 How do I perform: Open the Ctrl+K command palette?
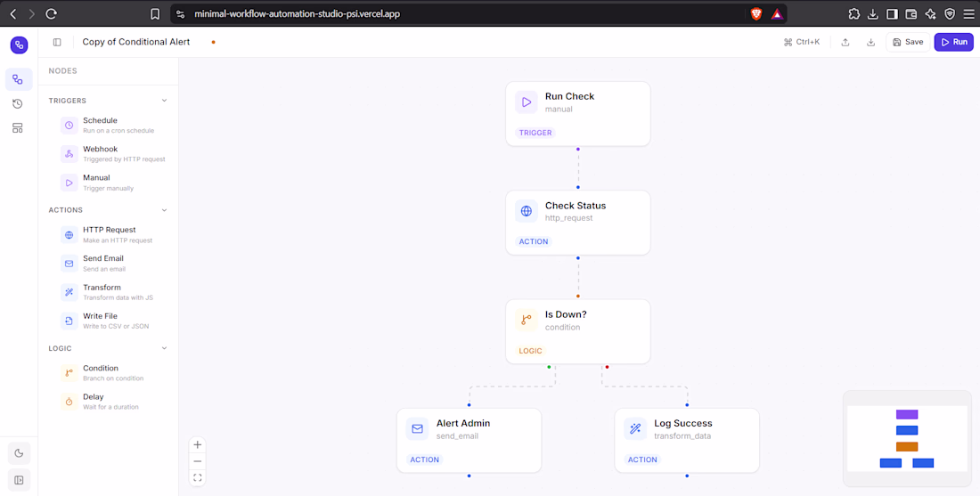point(801,42)
